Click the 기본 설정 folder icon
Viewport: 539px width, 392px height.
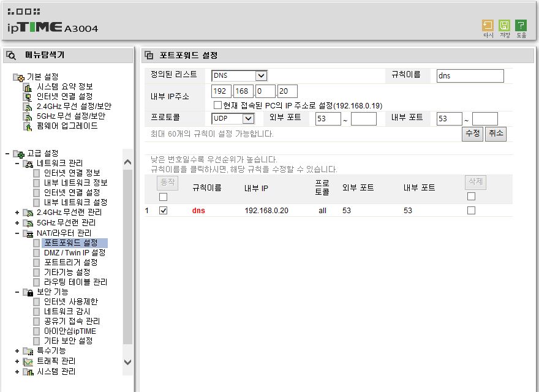coord(18,77)
